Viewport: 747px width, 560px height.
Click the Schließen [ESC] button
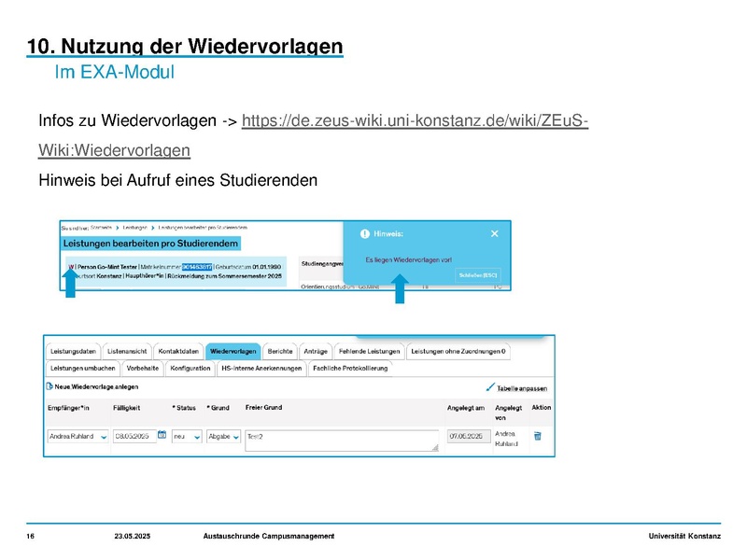point(478,275)
